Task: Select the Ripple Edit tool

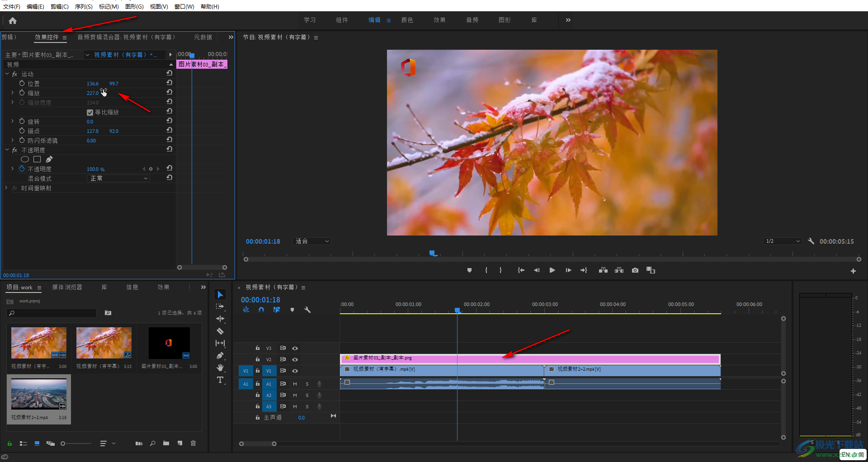Action: tap(220, 319)
